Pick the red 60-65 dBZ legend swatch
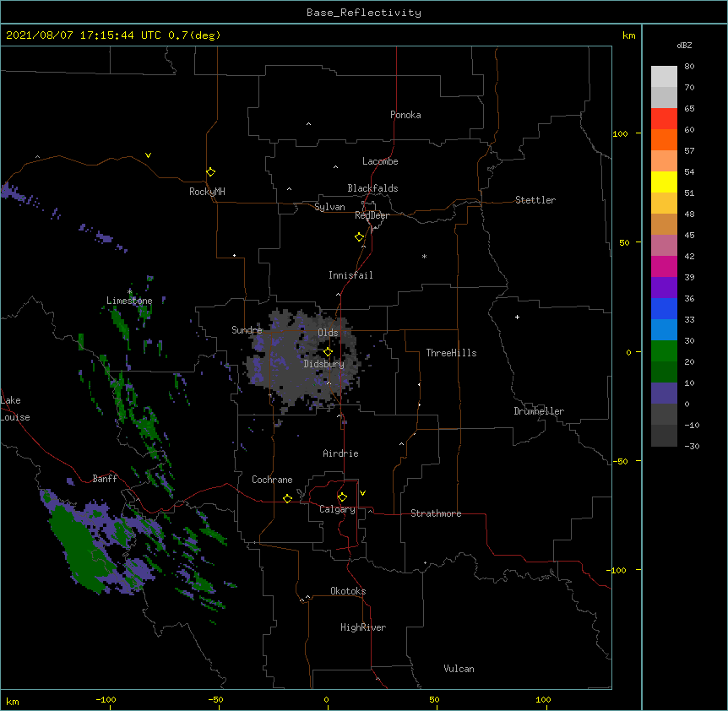 664,119
